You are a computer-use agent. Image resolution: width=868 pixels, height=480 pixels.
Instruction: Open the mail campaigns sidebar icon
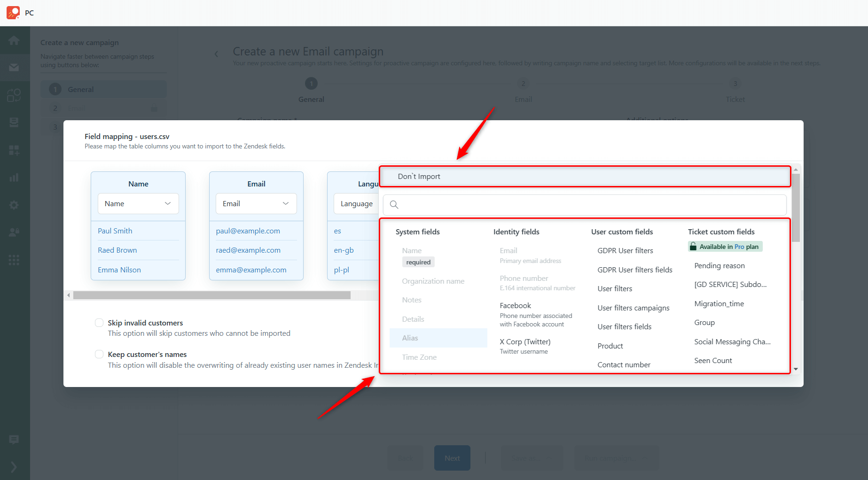tap(14, 68)
